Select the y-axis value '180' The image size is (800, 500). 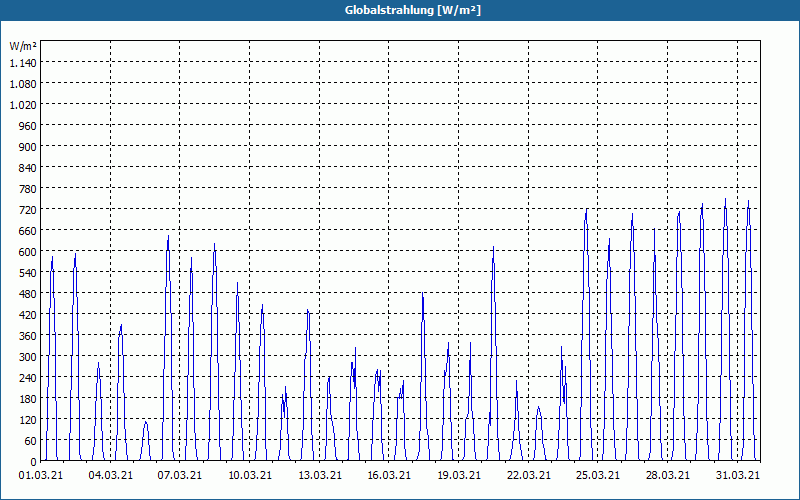[29, 399]
